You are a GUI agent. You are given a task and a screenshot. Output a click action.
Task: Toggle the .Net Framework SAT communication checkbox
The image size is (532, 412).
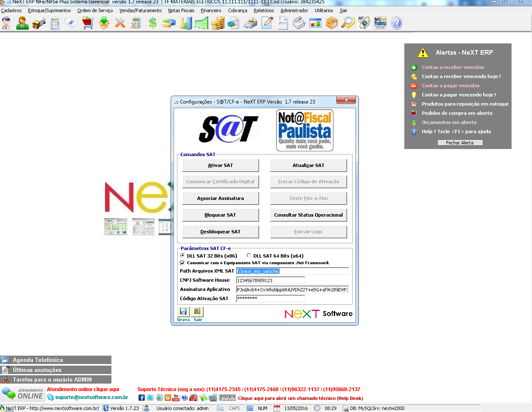coord(182,263)
